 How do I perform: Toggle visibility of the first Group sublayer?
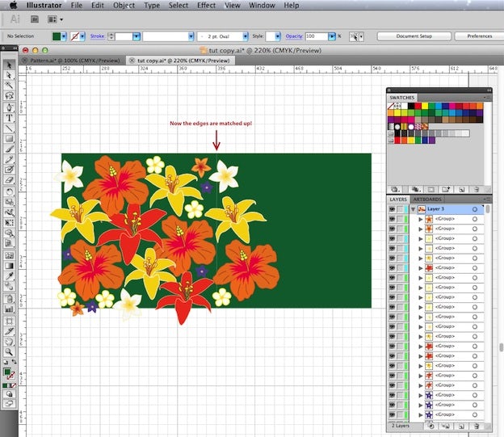click(x=393, y=219)
